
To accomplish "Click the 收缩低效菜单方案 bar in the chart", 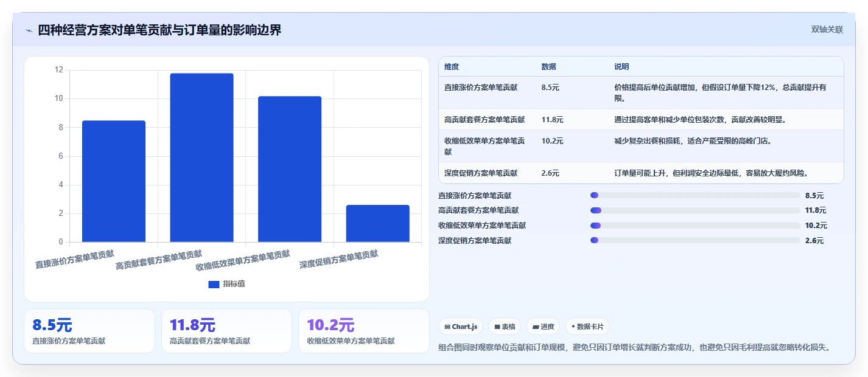I will [290, 169].
